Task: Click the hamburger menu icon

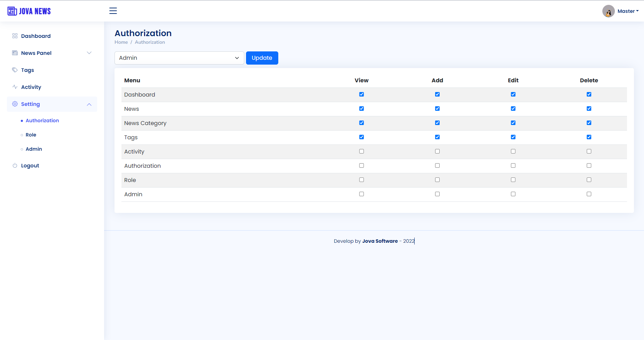Action: (113, 11)
